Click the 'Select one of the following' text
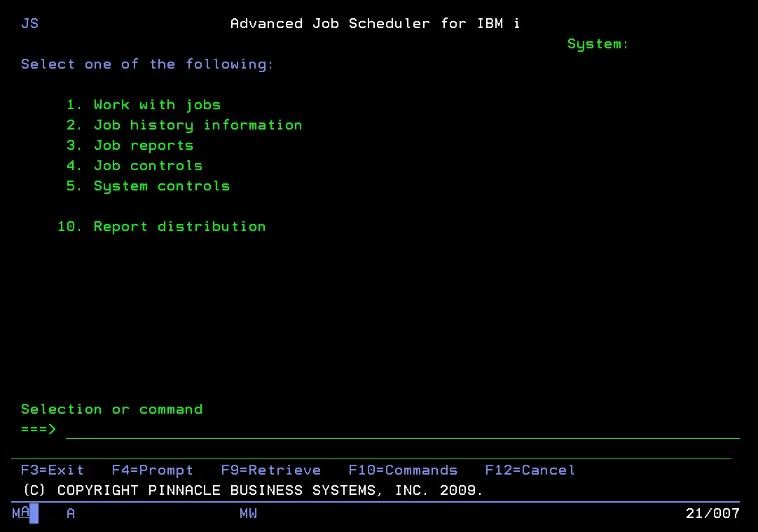Image resolution: width=758 pixels, height=532 pixels. coord(147,64)
